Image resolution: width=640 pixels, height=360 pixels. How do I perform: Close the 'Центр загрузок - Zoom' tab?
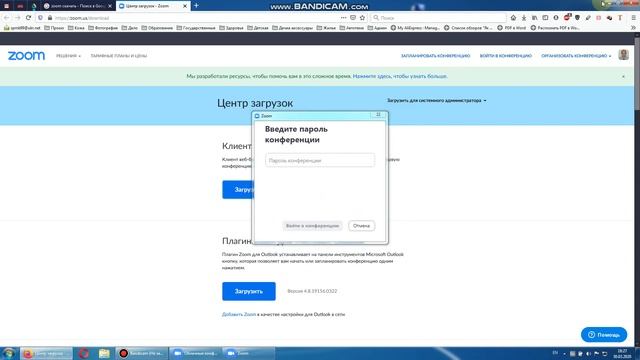pyautogui.click(x=185, y=6)
